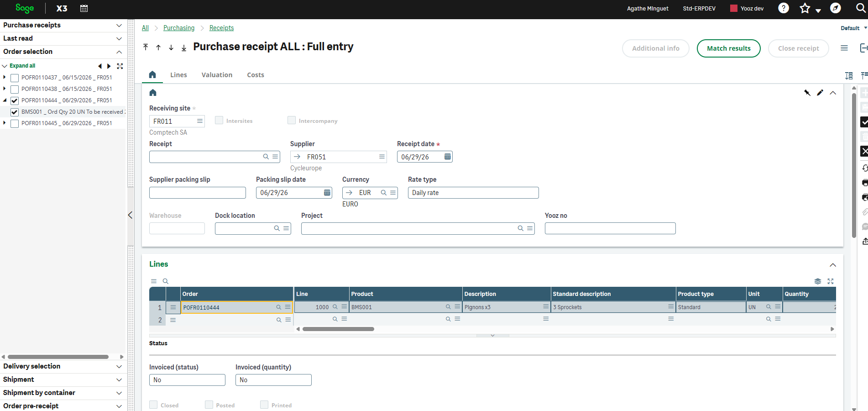Uncheck the BMS001 line checkbox

[x=15, y=112]
